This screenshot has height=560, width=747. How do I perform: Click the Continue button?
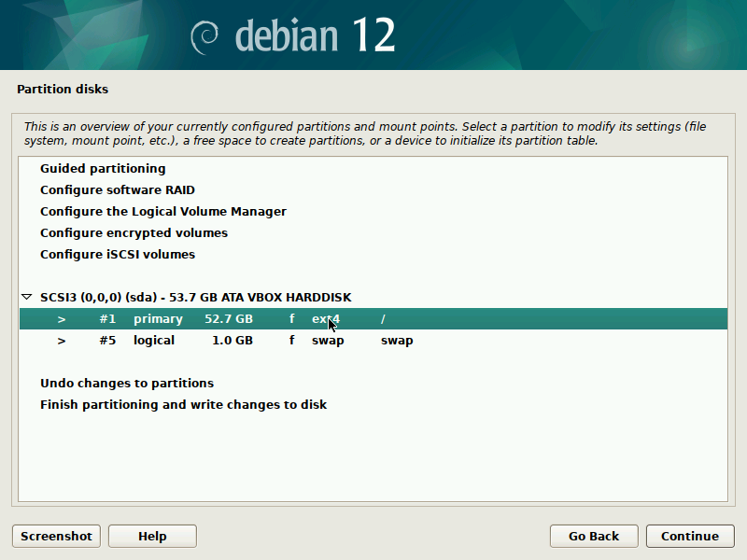pyautogui.click(x=690, y=536)
